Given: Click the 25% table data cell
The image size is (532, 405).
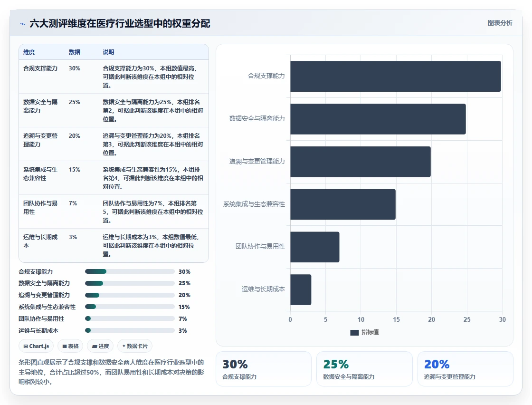Looking at the screenshot, I should [74, 102].
